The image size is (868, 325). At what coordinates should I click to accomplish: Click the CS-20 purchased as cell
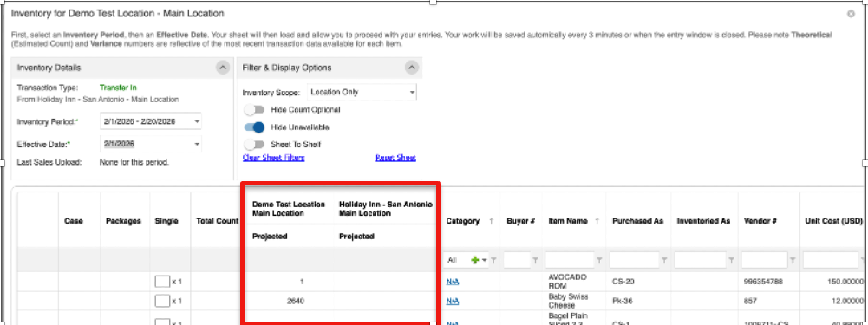(x=623, y=282)
